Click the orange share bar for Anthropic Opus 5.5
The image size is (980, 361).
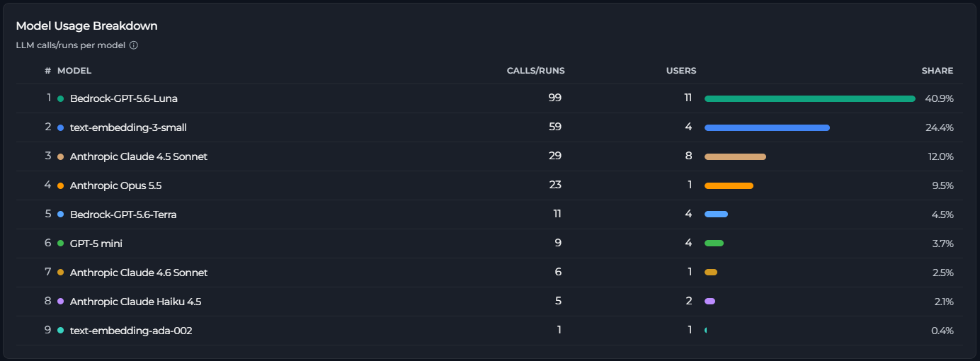(729, 185)
